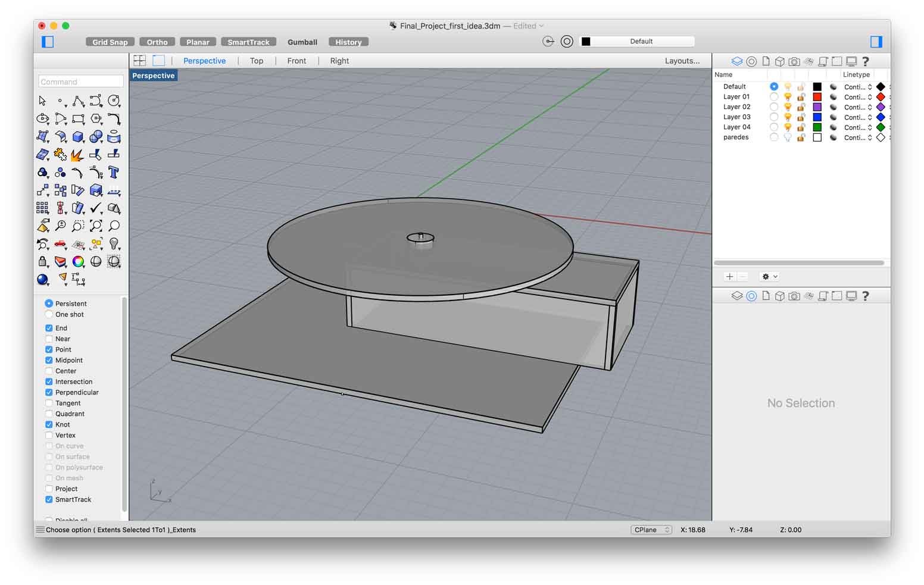Screen dimensions: 924x585
Task: Open the camera tab above the layer list
Action: pyautogui.click(x=794, y=61)
